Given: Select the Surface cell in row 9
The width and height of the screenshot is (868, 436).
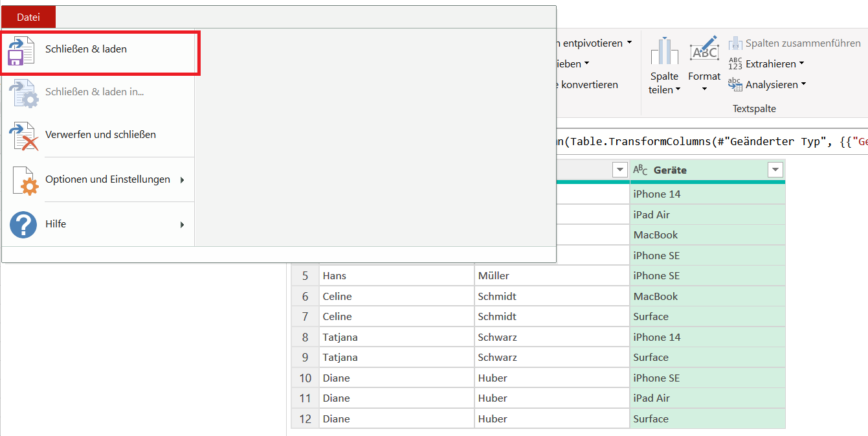Looking at the screenshot, I should coord(707,358).
